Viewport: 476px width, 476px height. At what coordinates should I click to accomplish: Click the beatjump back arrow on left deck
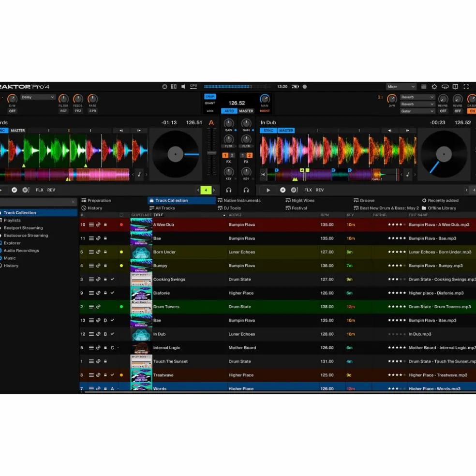(x=121, y=131)
